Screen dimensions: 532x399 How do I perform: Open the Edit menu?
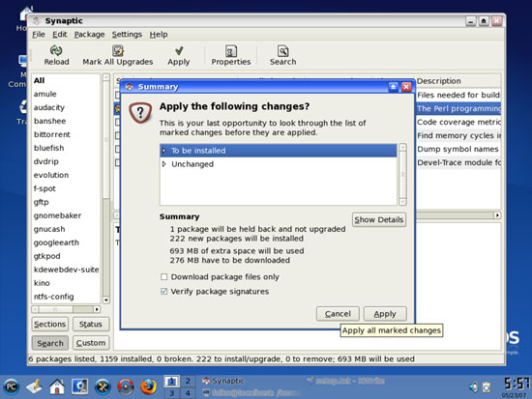point(59,34)
